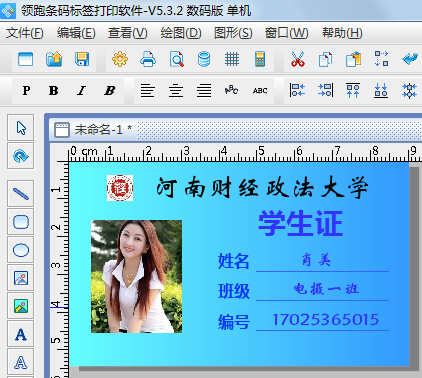Select the 编号 label text
This screenshot has width=422, height=378.
click(x=234, y=322)
